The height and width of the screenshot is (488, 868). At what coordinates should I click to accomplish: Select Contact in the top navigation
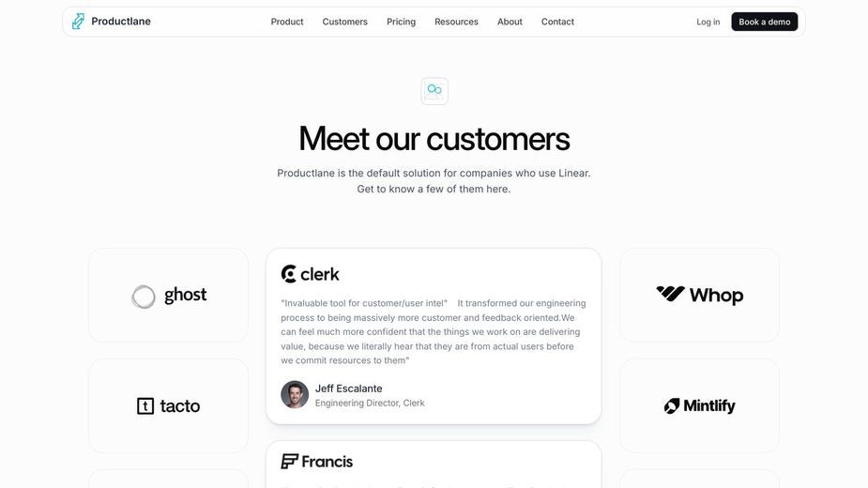coord(557,22)
